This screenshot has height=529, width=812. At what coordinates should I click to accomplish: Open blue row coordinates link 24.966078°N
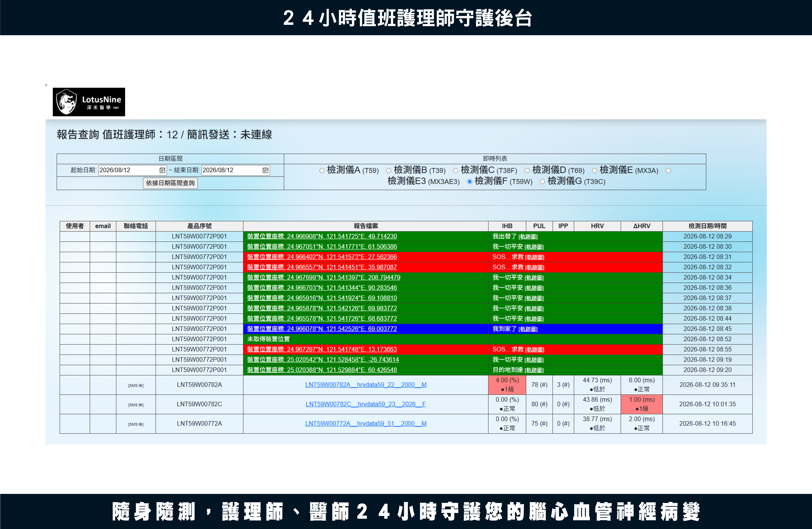(x=322, y=329)
